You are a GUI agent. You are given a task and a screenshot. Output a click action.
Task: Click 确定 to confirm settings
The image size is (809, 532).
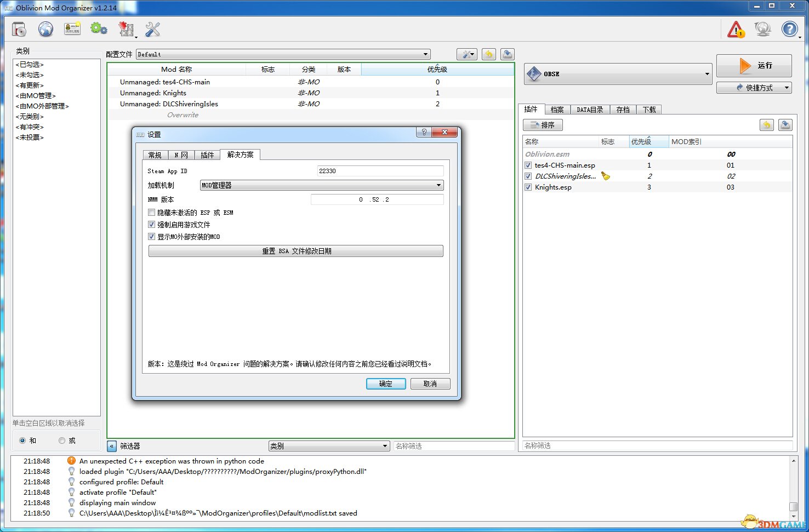[386, 384]
